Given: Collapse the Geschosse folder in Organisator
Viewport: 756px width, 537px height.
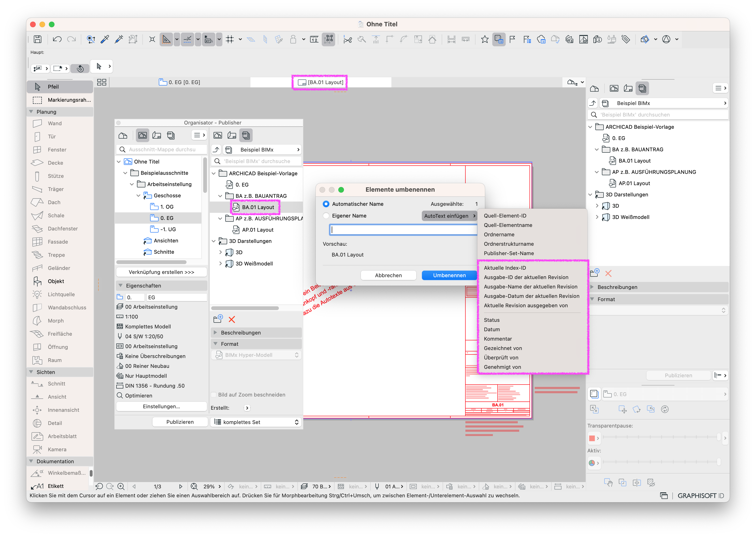Looking at the screenshot, I should [x=138, y=196].
